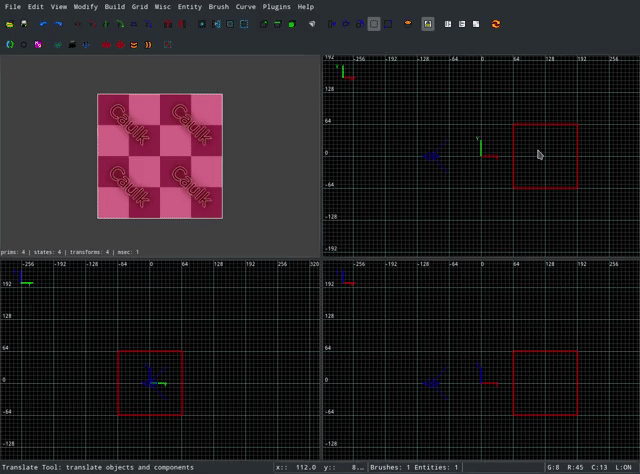This screenshot has height=474, width=640.
Task: Toggle the highlighted gray square tool button
Action: tap(374, 24)
